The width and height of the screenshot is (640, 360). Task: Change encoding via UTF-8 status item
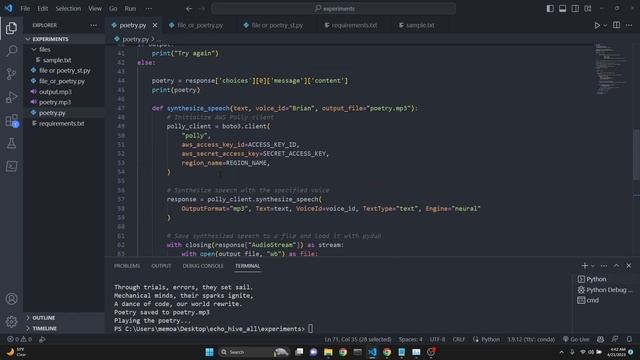438,339
